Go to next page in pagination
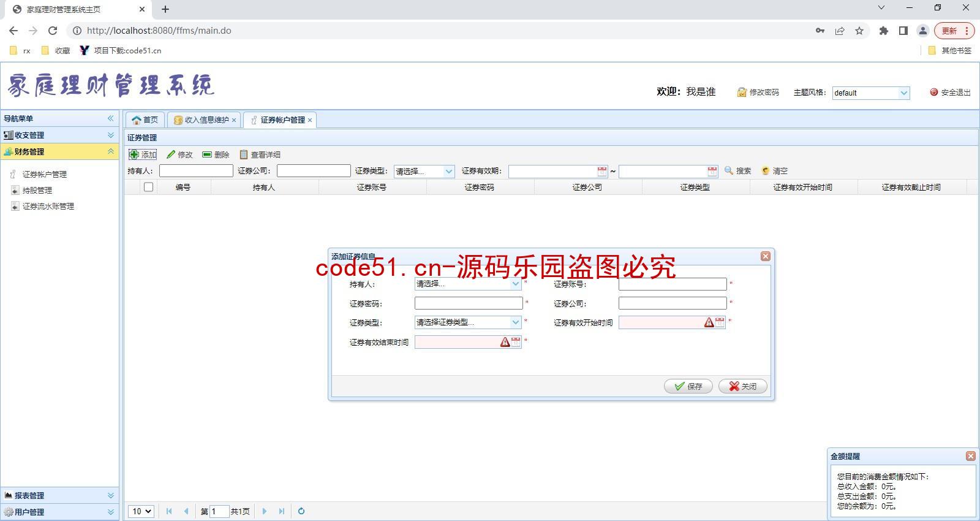The image size is (980, 521). pyautogui.click(x=265, y=511)
